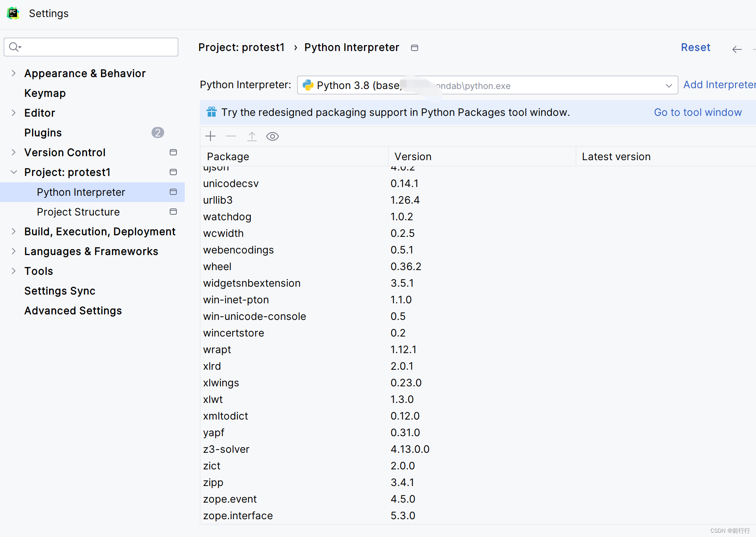Expand the Tools section
Viewport: 756px width, 537px height.
coord(14,271)
